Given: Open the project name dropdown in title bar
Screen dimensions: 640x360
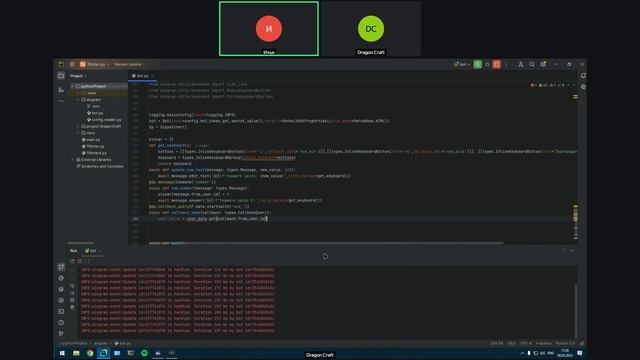Looking at the screenshot, I should pos(95,64).
